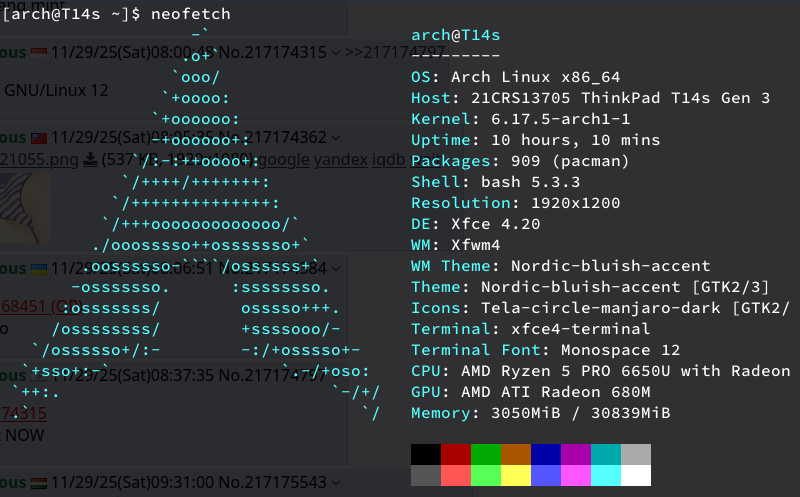The height and width of the screenshot is (497, 800).
Task: Click the bright blue color block
Action: (546, 475)
